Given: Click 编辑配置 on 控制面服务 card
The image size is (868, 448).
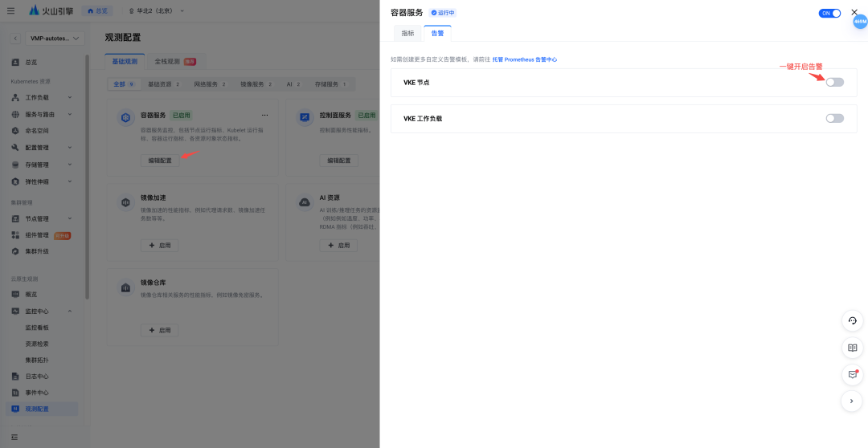Looking at the screenshot, I should [x=339, y=161].
